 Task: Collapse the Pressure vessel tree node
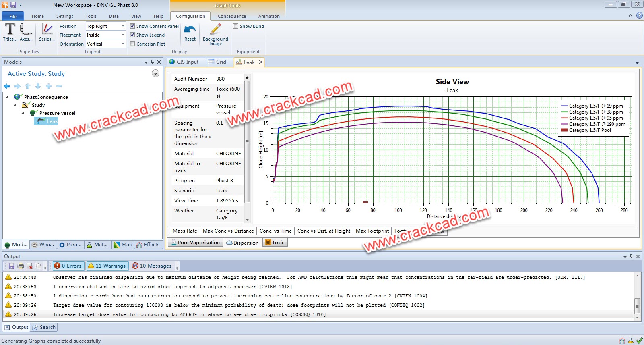(23, 113)
